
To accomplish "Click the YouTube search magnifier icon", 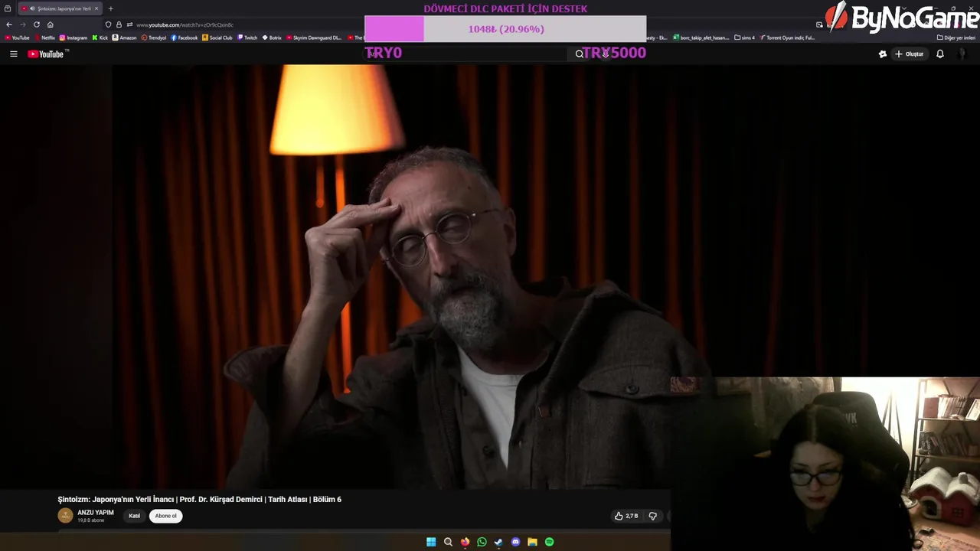I will [580, 54].
